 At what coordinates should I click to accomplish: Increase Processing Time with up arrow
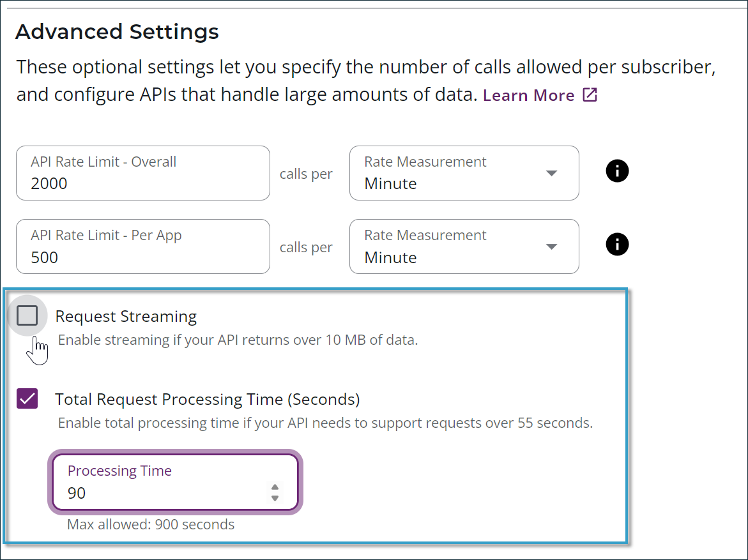(x=275, y=488)
